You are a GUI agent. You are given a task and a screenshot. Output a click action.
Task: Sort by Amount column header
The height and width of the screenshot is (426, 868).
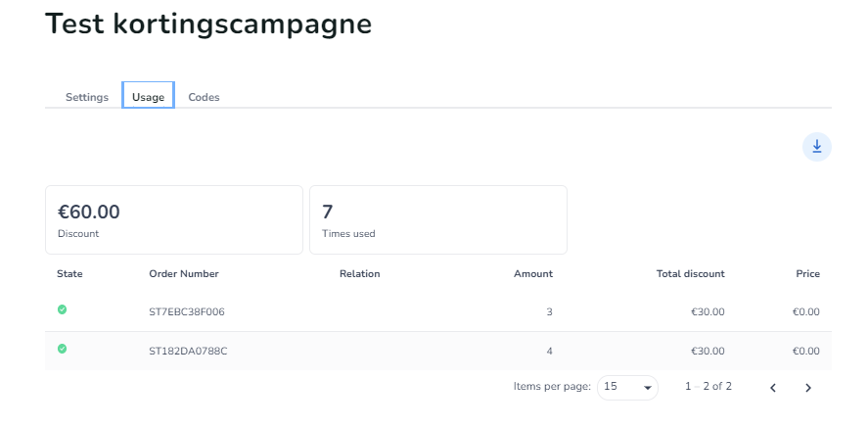[532, 274]
